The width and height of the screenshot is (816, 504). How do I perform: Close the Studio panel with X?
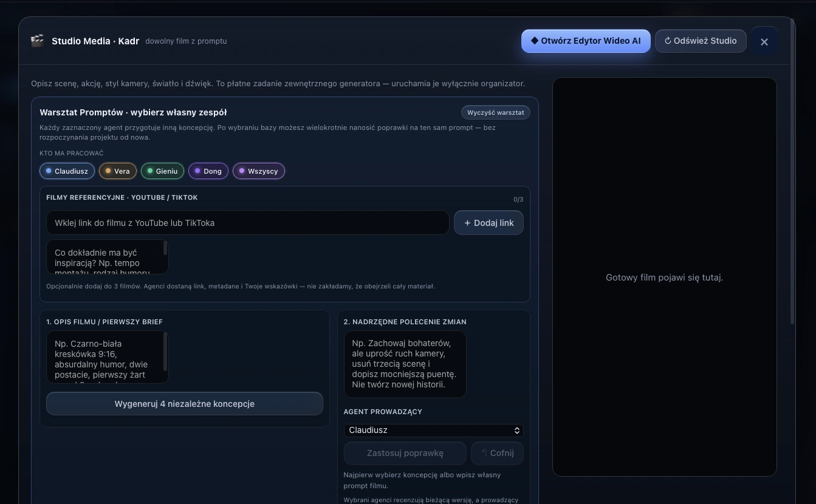coord(764,41)
